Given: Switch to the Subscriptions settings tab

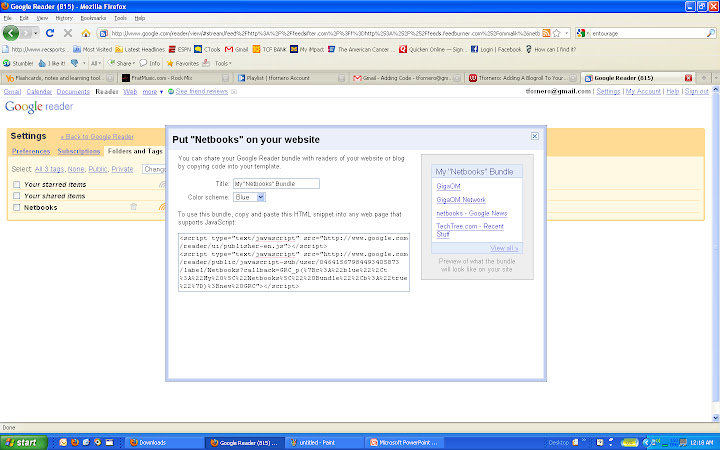Looking at the screenshot, I should click(x=79, y=151).
